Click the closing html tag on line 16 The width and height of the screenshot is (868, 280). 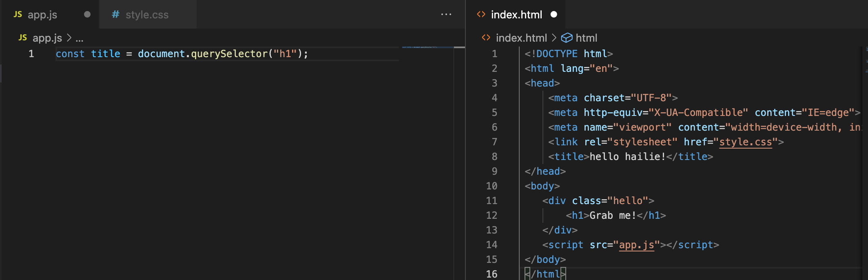pos(545,274)
